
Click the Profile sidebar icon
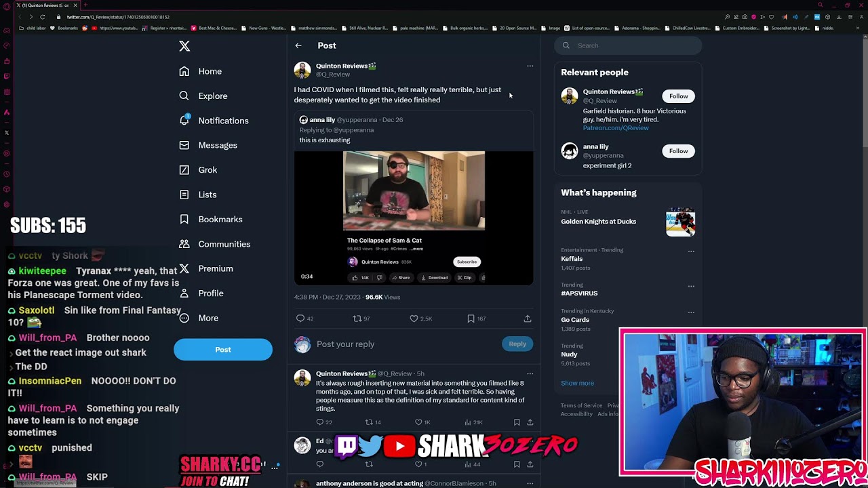pyautogui.click(x=184, y=293)
